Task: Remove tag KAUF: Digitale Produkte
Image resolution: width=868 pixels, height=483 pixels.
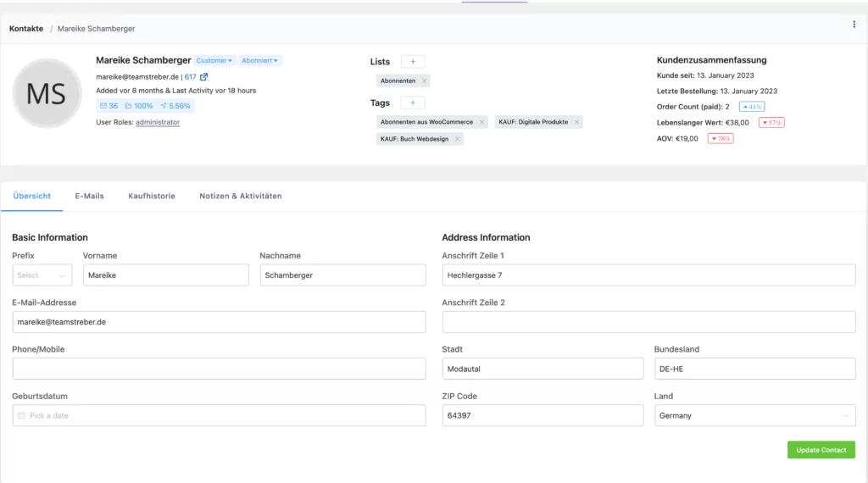Action: (x=576, y=122)
